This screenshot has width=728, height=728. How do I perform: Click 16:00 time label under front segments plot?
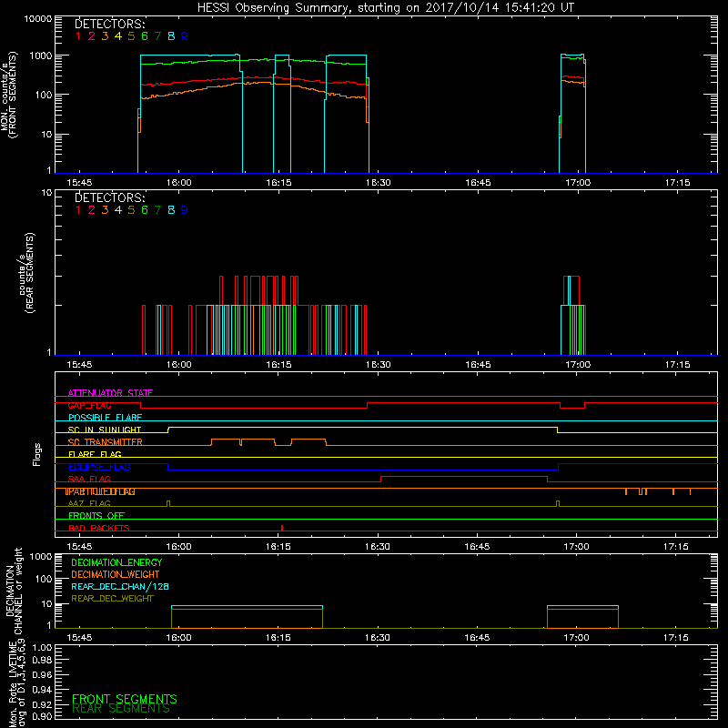tap(178, 183)
